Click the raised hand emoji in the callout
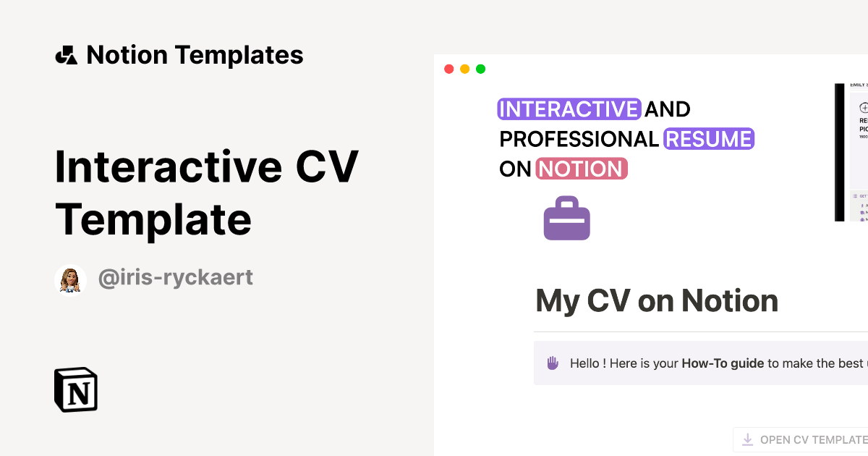 [x=552, y=363]
